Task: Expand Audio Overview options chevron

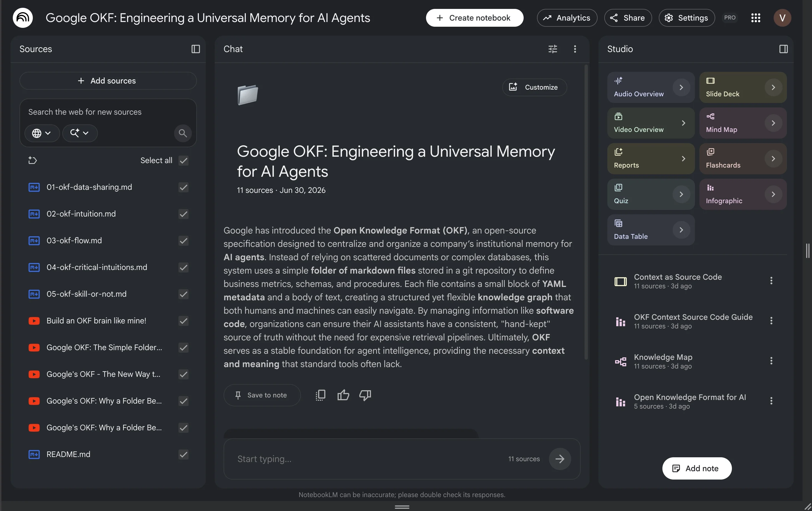Action: [x=681, y=87]
